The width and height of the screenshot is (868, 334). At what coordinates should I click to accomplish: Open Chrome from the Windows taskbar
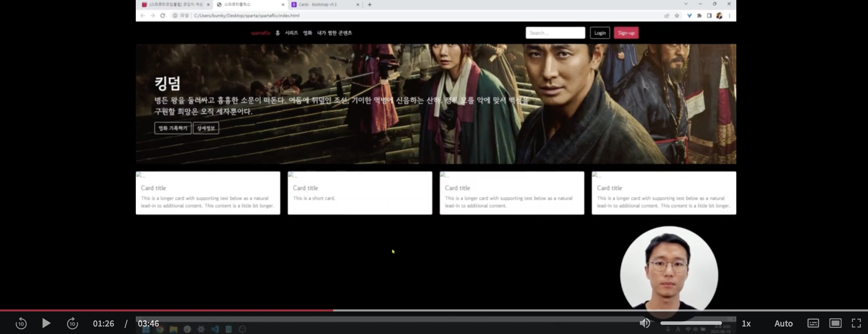click(x=160, y=329)
